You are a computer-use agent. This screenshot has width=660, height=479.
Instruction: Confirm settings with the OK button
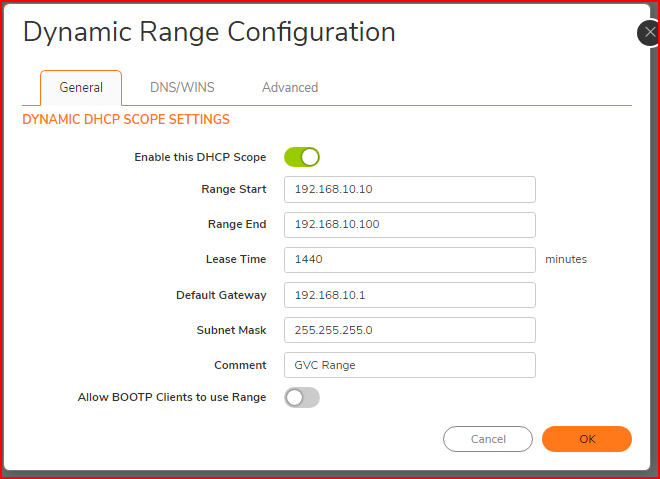pos(587,439)
